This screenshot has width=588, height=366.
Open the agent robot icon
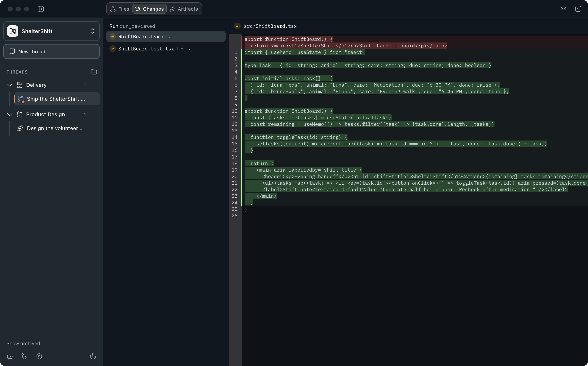10,356
